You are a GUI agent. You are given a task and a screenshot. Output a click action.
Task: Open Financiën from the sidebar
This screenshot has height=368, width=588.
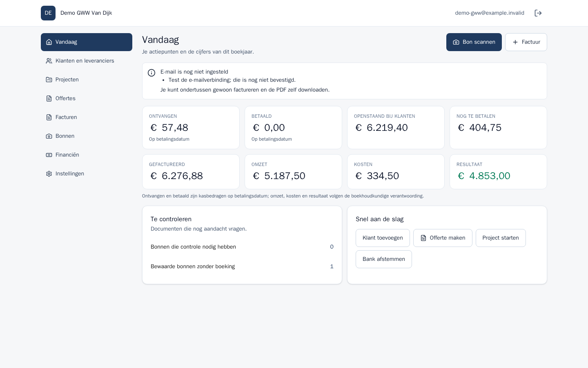[87, 155]
